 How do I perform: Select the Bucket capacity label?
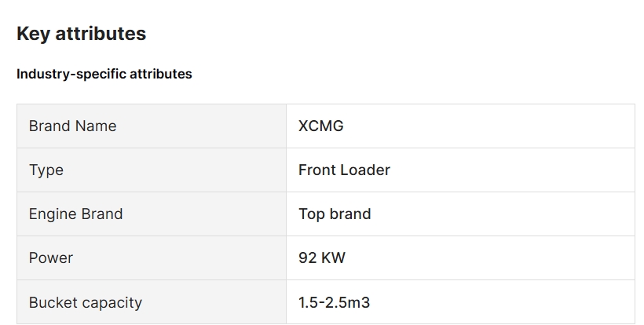click(86, 303)
